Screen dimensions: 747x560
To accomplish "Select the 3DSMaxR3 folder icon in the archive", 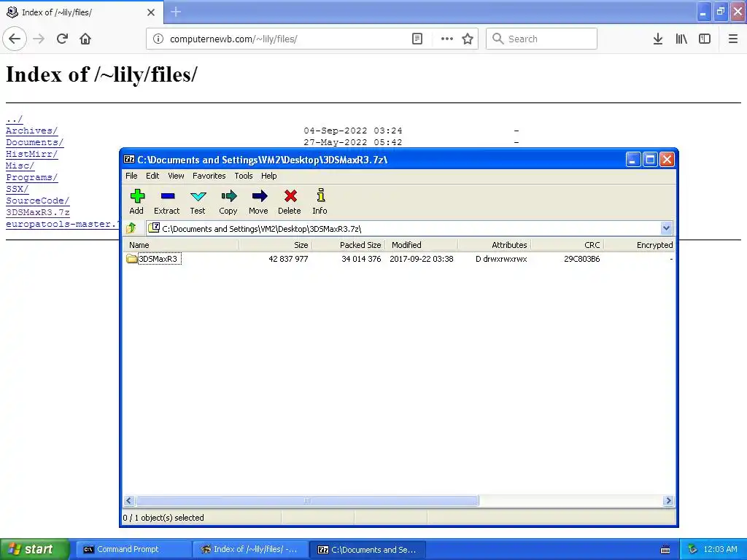I will (131, 259).
